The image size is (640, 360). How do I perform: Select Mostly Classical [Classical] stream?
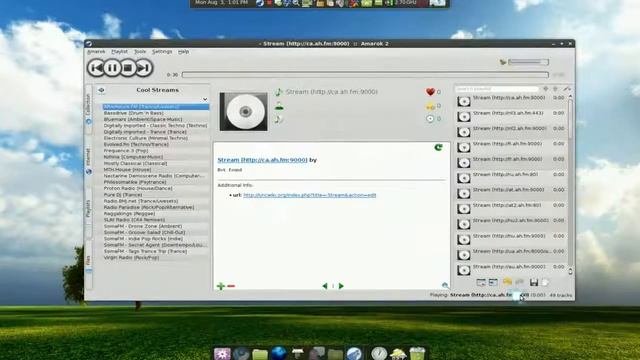135,163
